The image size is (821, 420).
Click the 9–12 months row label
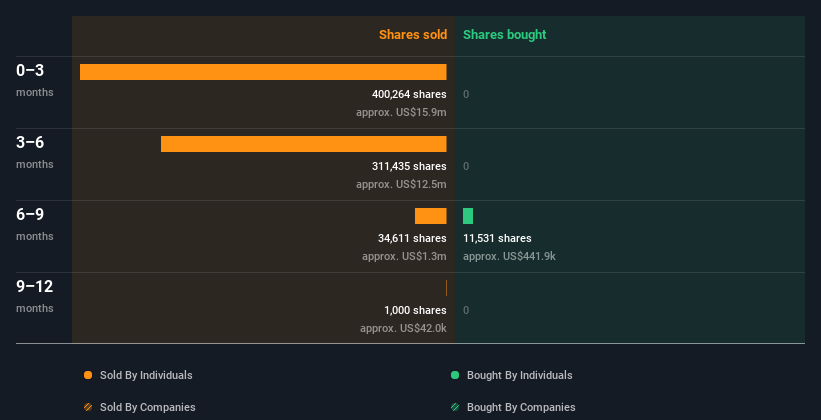[x=35, y=296]
